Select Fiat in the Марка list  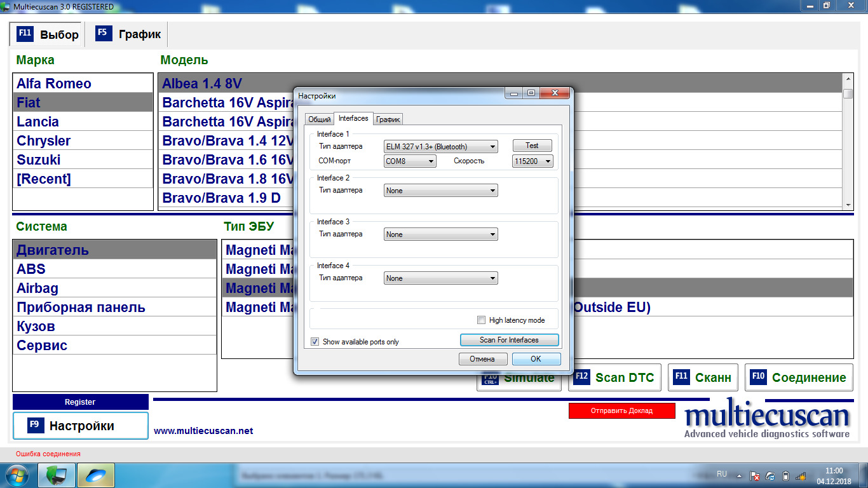[x=83, y=102]
